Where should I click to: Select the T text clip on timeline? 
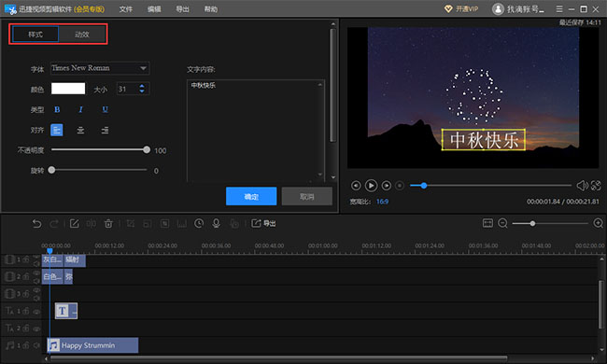click(x=66, y=311)
